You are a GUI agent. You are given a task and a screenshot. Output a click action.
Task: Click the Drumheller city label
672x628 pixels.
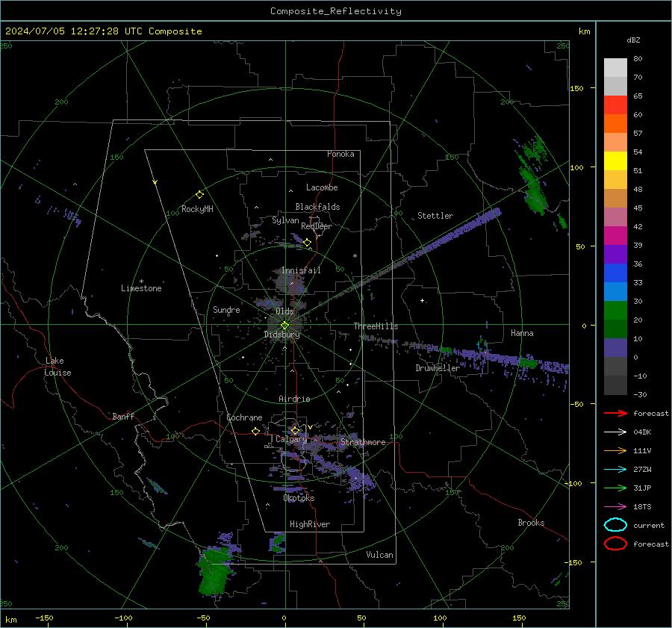coord(438,368)
